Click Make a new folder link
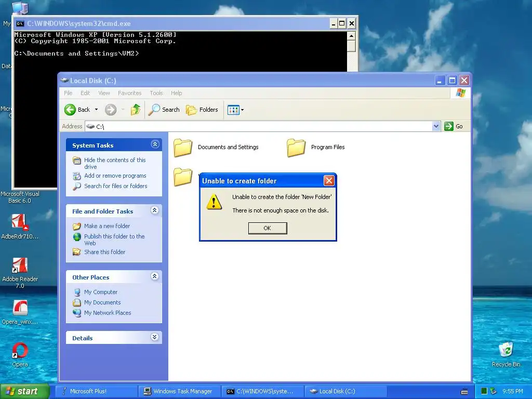 (107, 226)
